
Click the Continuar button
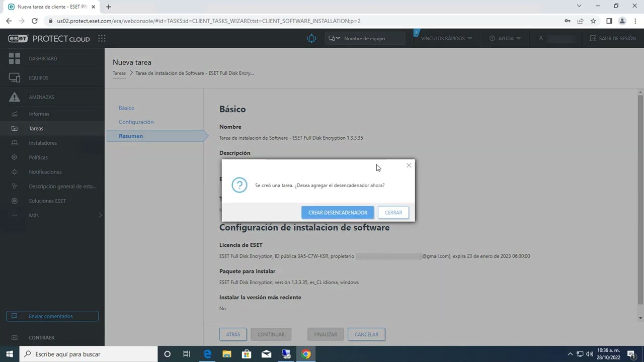coord(271,334)
